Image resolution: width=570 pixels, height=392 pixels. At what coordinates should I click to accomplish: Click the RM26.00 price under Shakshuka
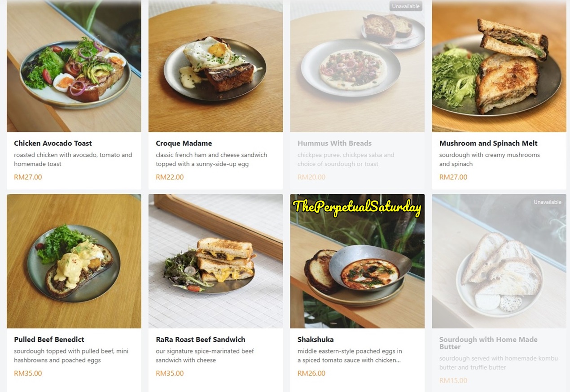coord(311,373)
